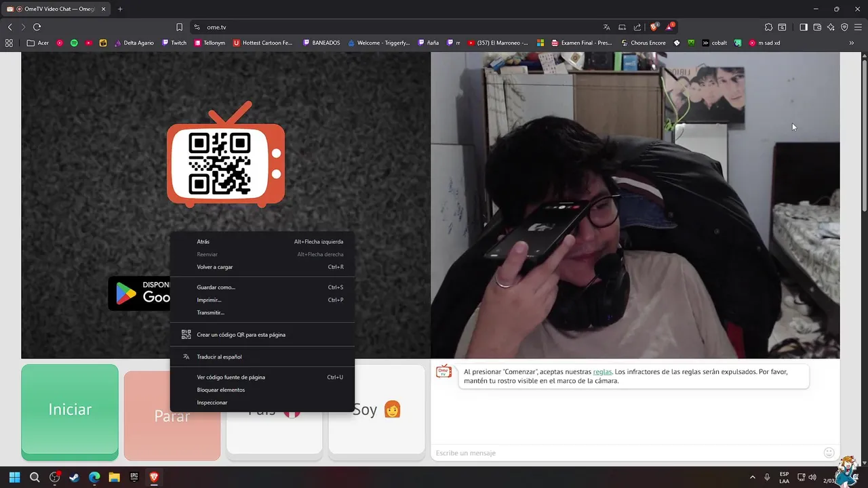Open the Examen Final bookmark
Screen dimensions: 868x488
coord(582,43)
